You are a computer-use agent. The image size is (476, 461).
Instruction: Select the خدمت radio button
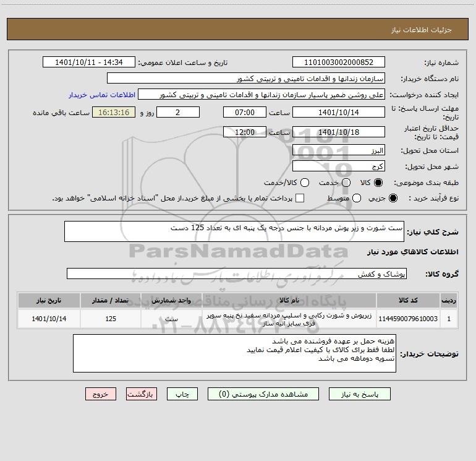coord(346,183)
